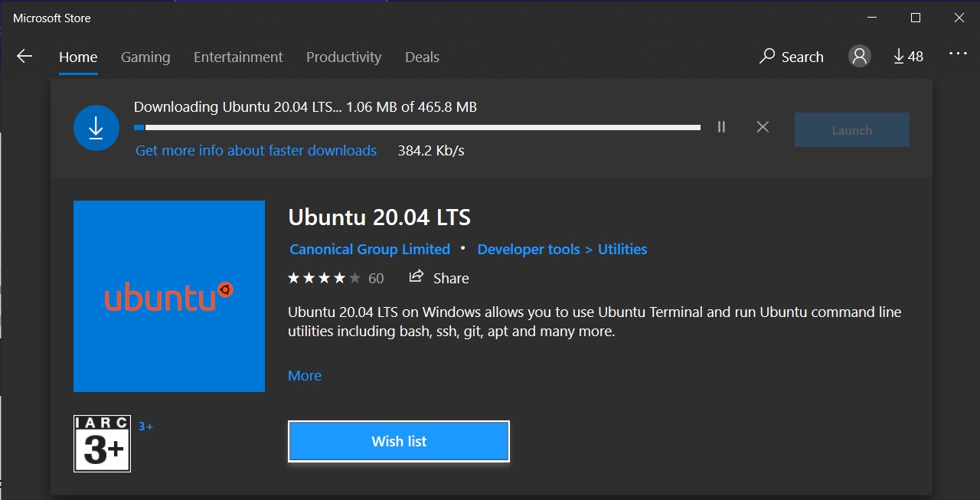Open the user account profile icon
980x500 pixels.
(x=860, y=56)
